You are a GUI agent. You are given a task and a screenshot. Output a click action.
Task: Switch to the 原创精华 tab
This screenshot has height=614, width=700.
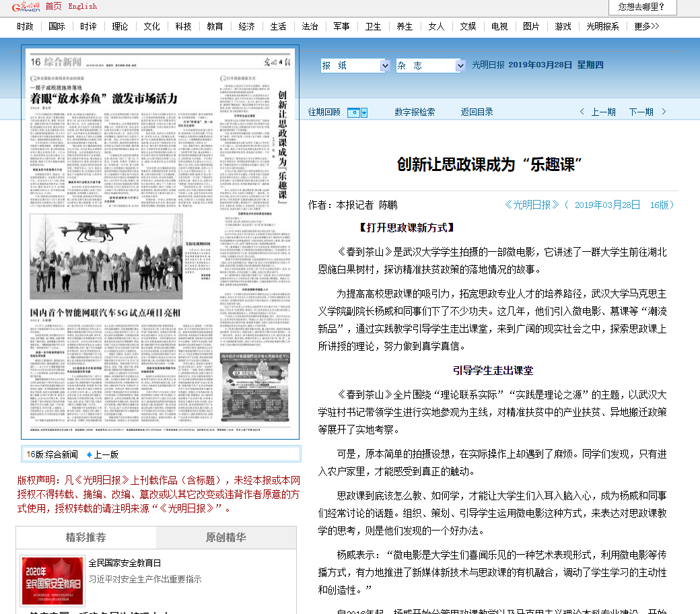pyautogui.click(x=226, y=538)
